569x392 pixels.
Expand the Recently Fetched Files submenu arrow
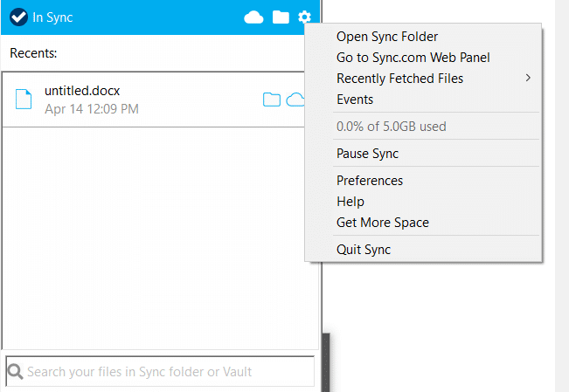tap(528, 78)
